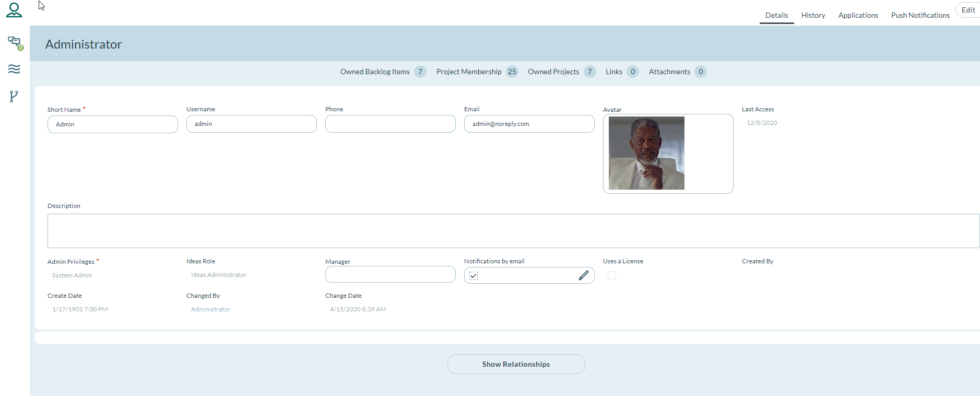Open Owned Backlog Items relationship

(383, 72)
